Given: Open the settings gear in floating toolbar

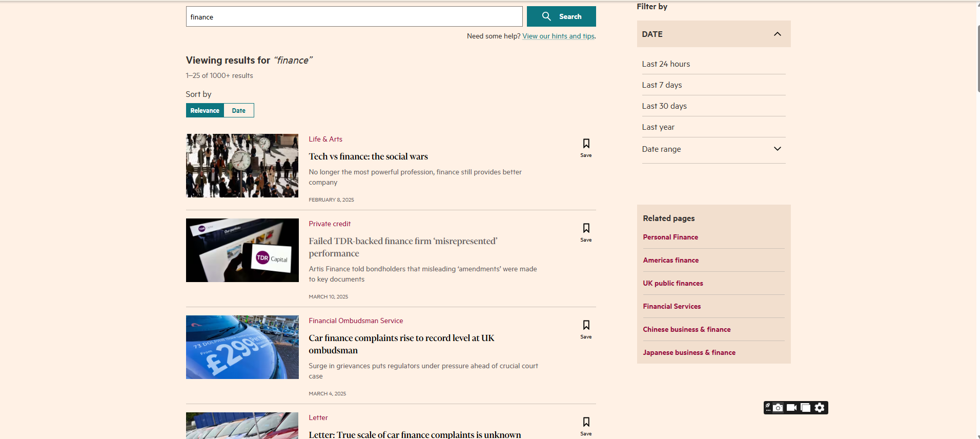Looking at the screenshot, I should (820, 408).
